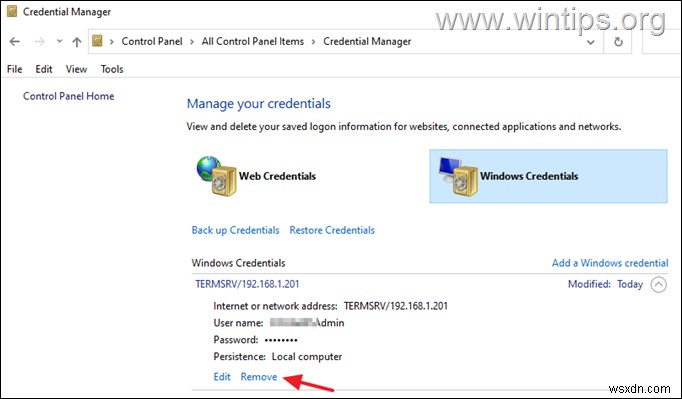Screen dimensions: 682x399
Task: Click the masked Password dots
Action: [x=281, y=340]
